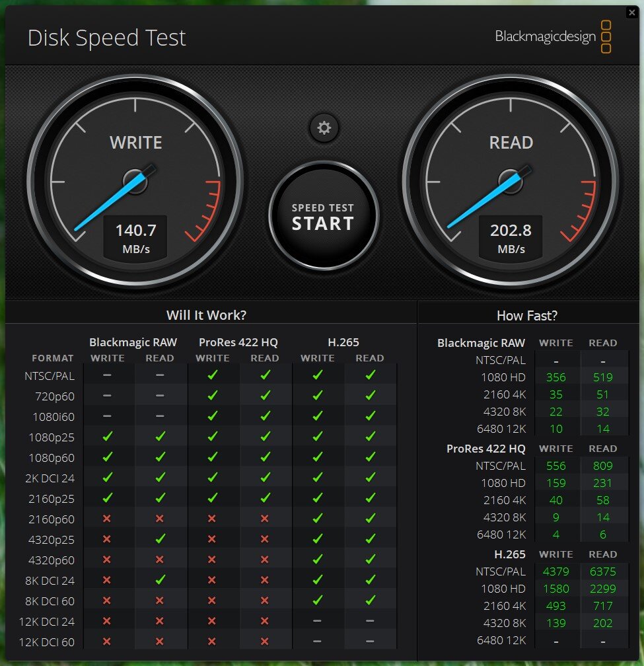Select Blackmagic RAW 1080 HD write value 356
Image resolution: width=644 pixels, height=666 pixels.
[x=556, y=377]
